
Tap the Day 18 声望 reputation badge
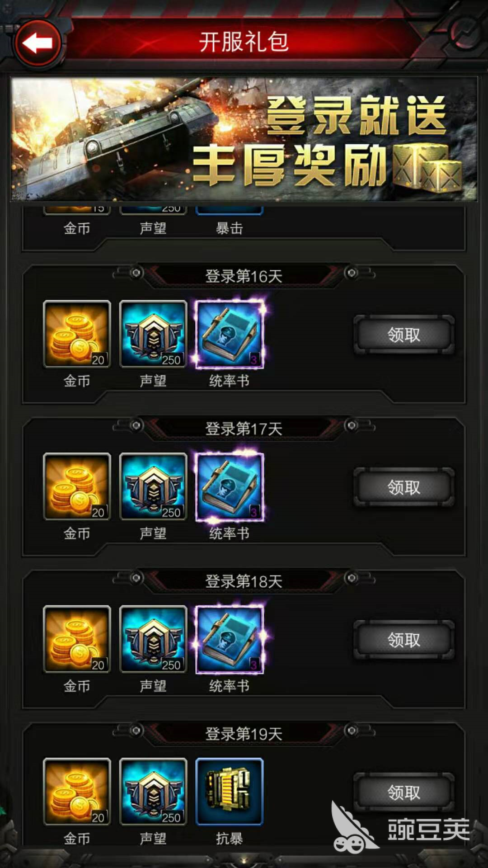[153, 639]
